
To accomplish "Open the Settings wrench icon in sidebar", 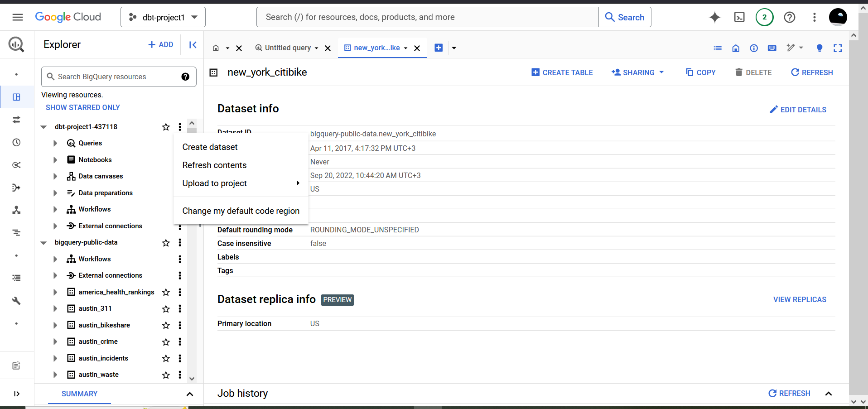I will [x=16, y=301].
